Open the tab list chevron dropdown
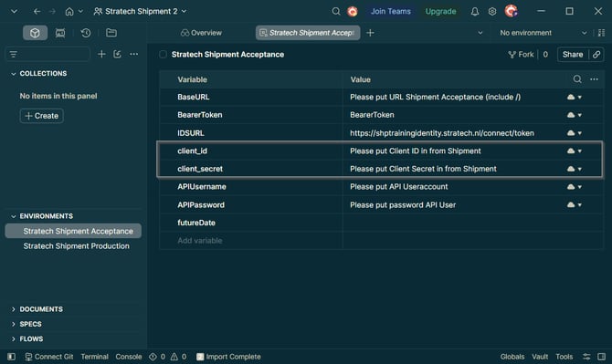This screenshot has height=364, width=612. tap(480, 33)
